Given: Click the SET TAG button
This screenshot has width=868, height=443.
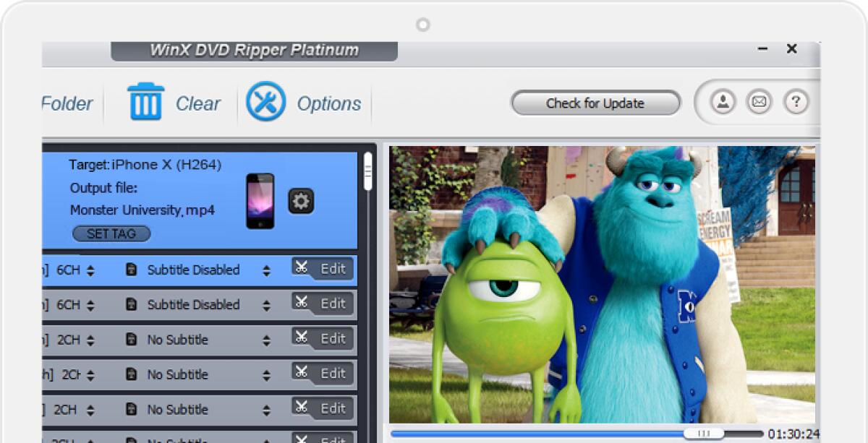Looking at the screenshot, I should (x=111, y=233).
